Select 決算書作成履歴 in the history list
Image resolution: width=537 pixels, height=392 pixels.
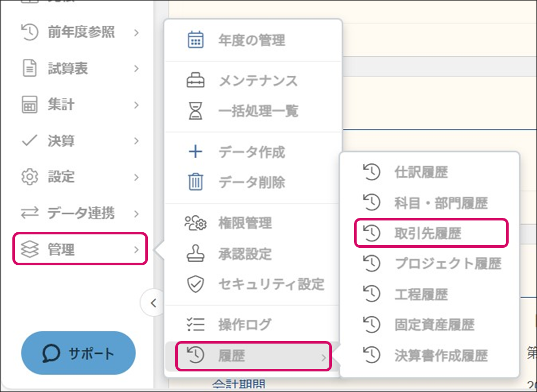(441, 355)
